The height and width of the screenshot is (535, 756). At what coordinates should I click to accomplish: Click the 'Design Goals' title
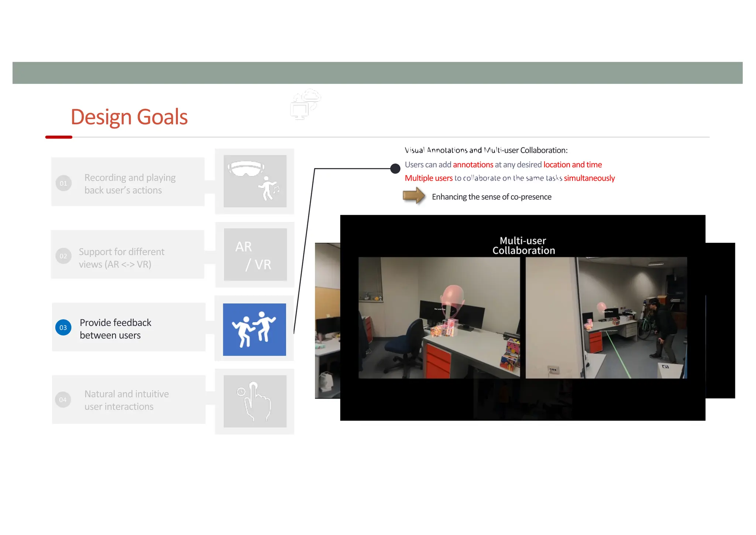click(x=129, y=117)
